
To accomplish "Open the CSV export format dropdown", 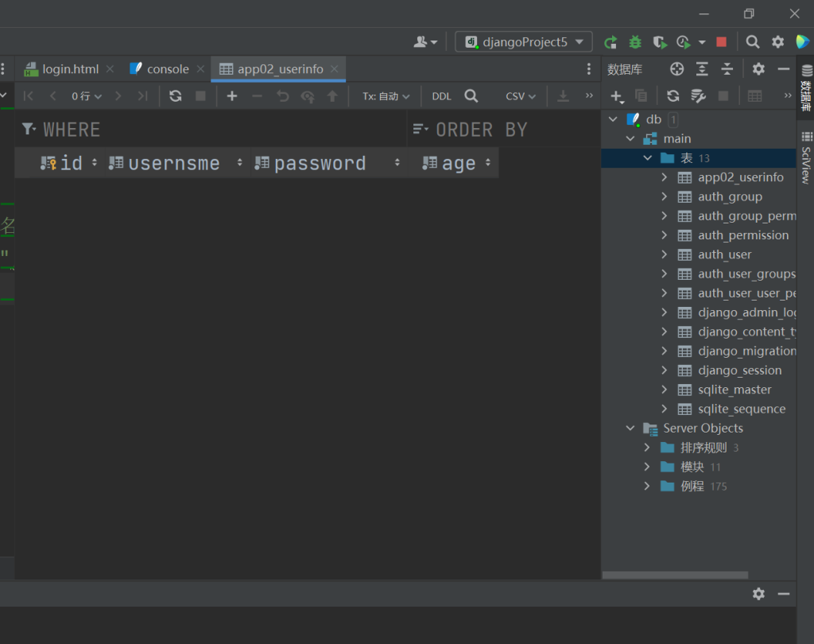I will coord(521,96).
